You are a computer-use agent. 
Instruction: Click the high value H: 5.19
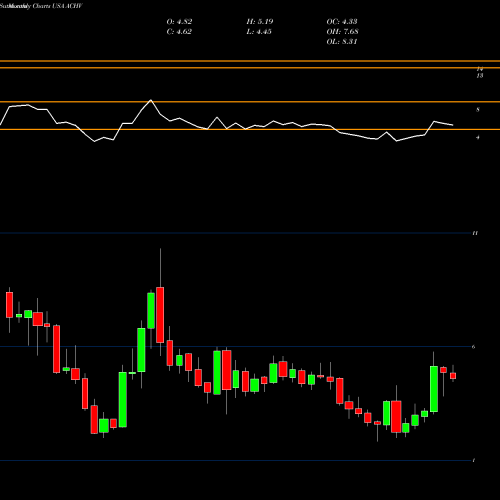click(260, 22)
